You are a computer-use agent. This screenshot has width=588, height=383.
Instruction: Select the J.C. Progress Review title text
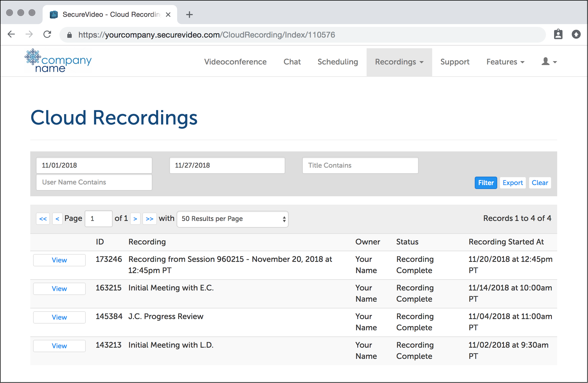pos(166,316)
